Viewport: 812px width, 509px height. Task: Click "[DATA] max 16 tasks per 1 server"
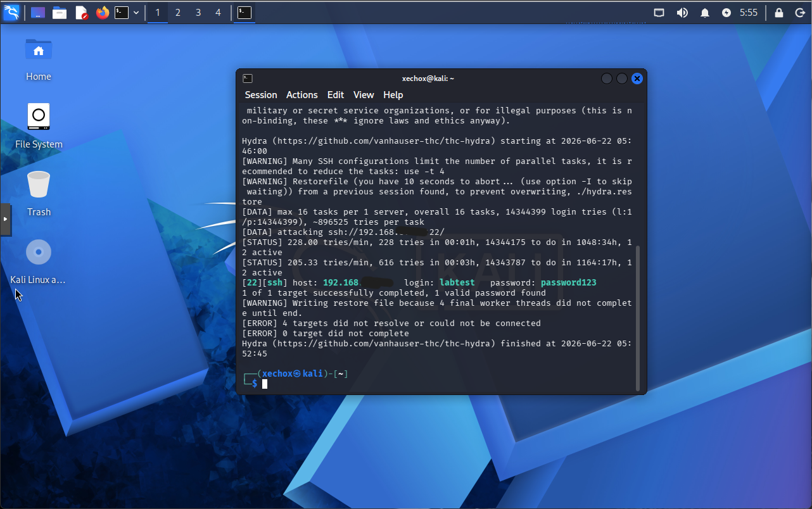[437, 217]
